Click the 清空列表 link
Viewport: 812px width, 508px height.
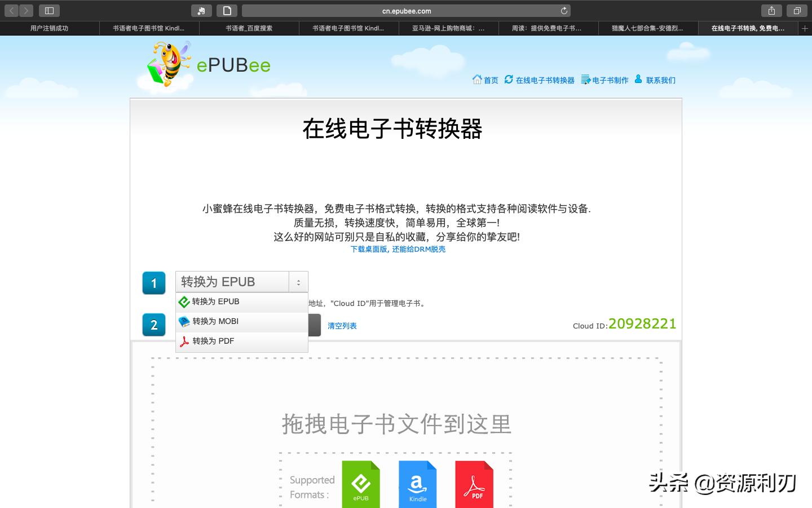(342, 326)
